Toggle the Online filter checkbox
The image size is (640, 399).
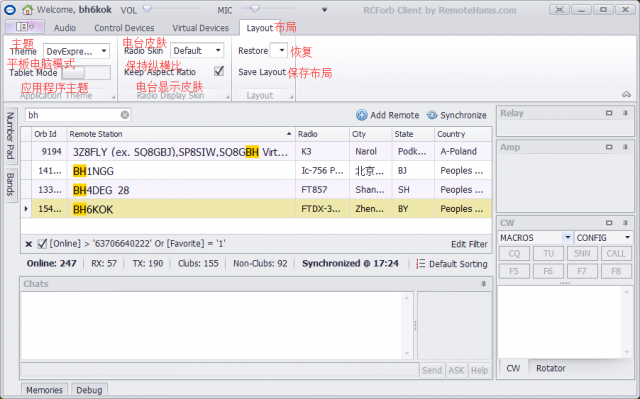[42, 244]
